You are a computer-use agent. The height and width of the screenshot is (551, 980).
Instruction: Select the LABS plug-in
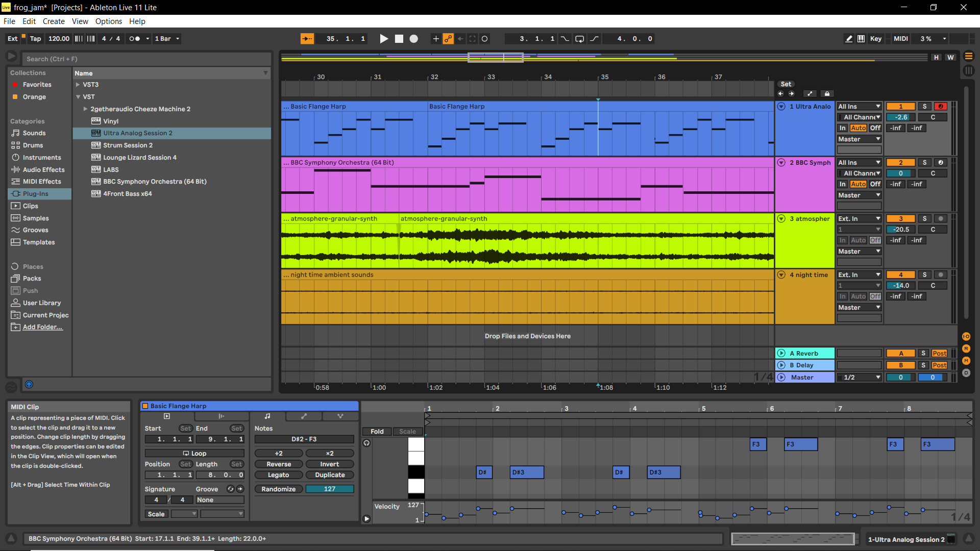click(111, 170)
